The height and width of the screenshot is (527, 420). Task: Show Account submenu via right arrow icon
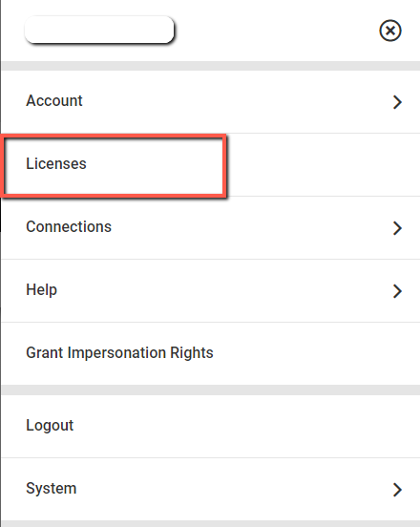[397, 102]
